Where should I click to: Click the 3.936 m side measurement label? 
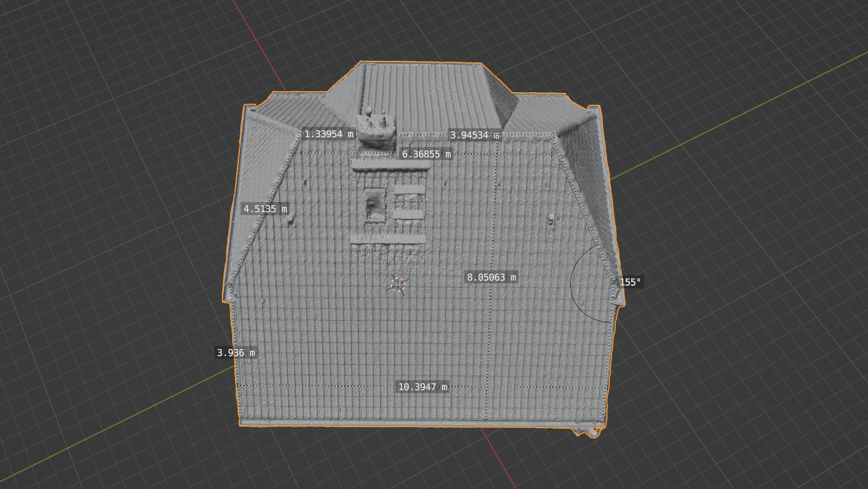236,353
